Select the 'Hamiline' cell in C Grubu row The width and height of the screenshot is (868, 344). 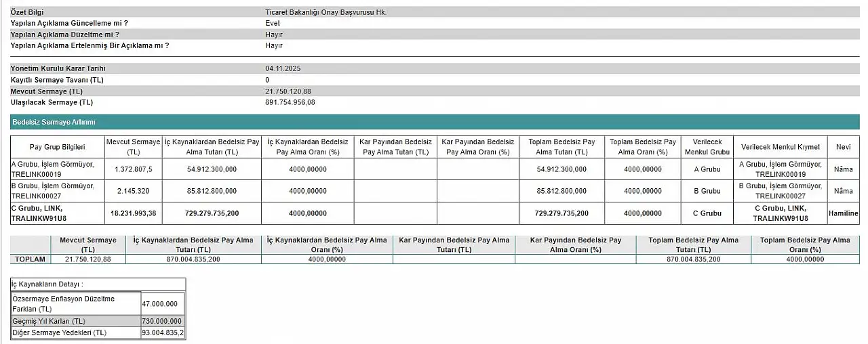[843, 213]
